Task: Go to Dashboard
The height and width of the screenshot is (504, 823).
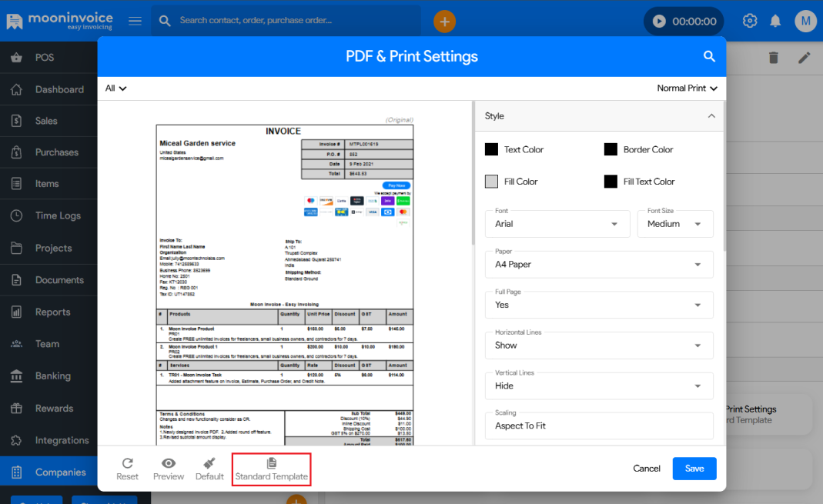Action: [49, 90]
